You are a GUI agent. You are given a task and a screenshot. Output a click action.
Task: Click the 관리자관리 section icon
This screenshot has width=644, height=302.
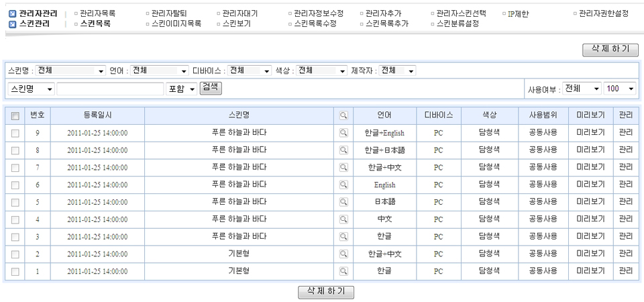coord(13,13)
